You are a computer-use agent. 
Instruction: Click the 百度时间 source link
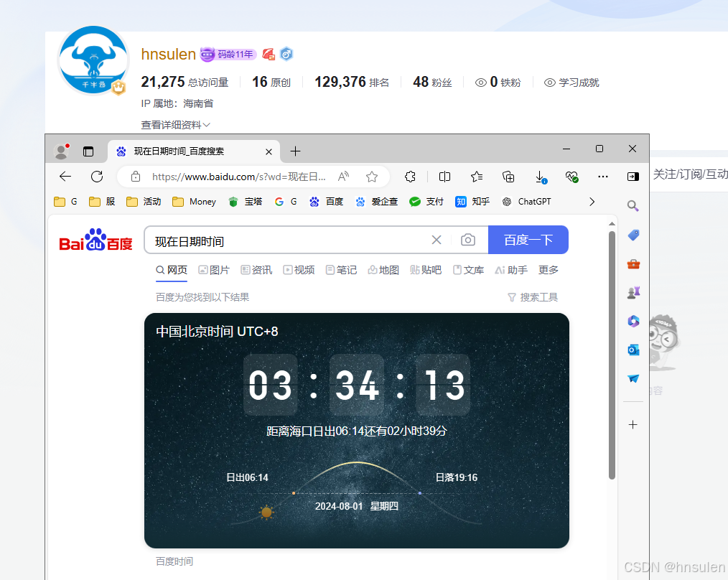(174, 561)
